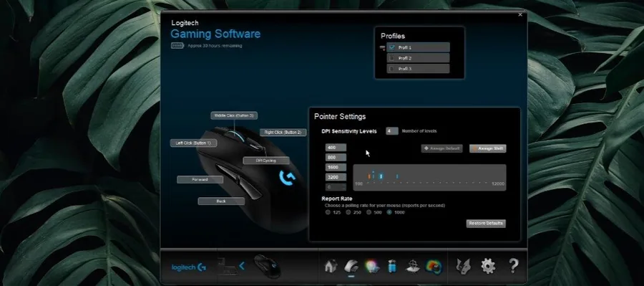Click the Assign Shift button
644x286 pixels.
[488, 148]
